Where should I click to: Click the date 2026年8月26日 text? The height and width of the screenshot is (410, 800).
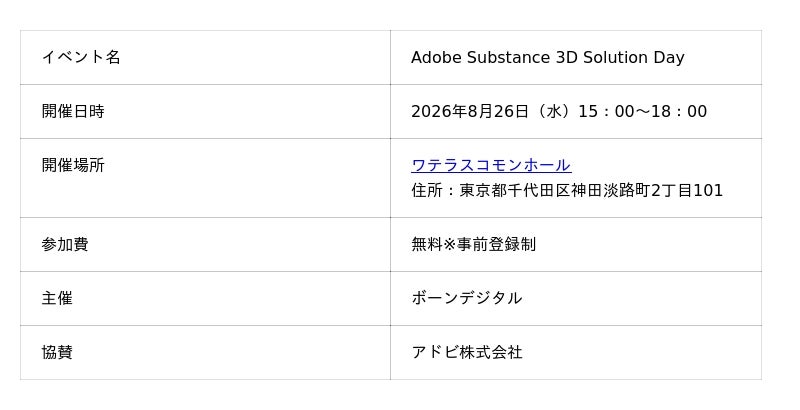pyautogui.click(x=469, y=112)
